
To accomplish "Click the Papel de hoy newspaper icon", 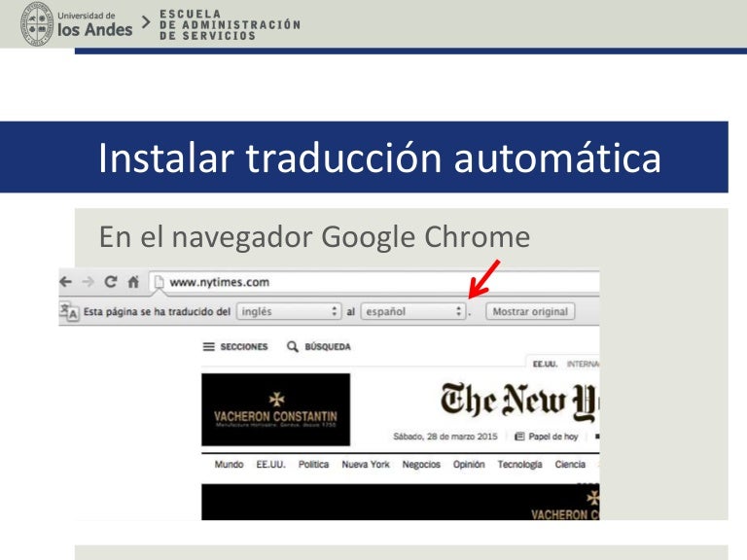I will coord(519,437).
